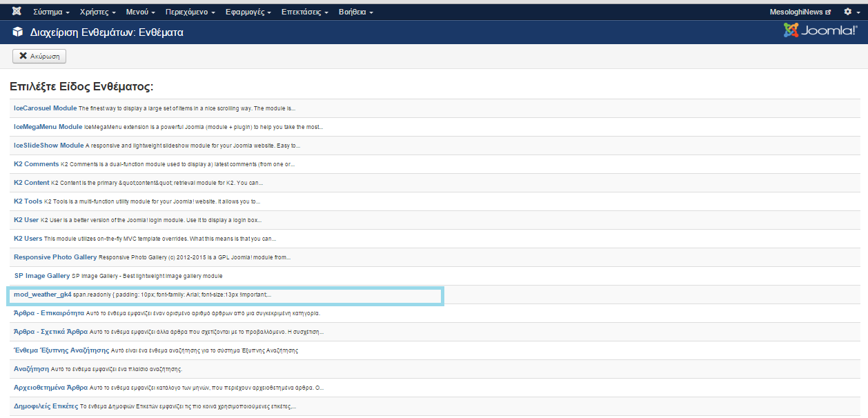Click the description text 'Αυτό το ένθεμα εμφανίζει ένα πλαίσιο αναζήτησης.'

tap(117, 369)
